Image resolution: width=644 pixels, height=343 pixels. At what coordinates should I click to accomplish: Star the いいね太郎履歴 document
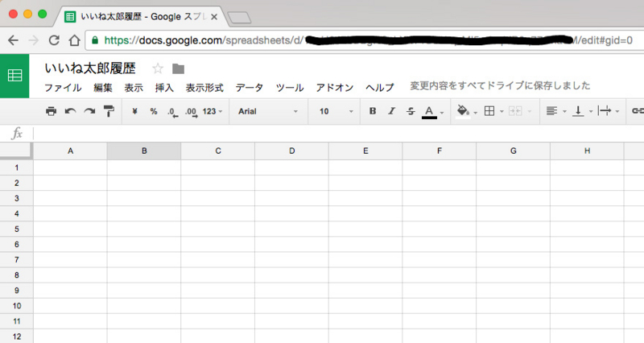158,68
